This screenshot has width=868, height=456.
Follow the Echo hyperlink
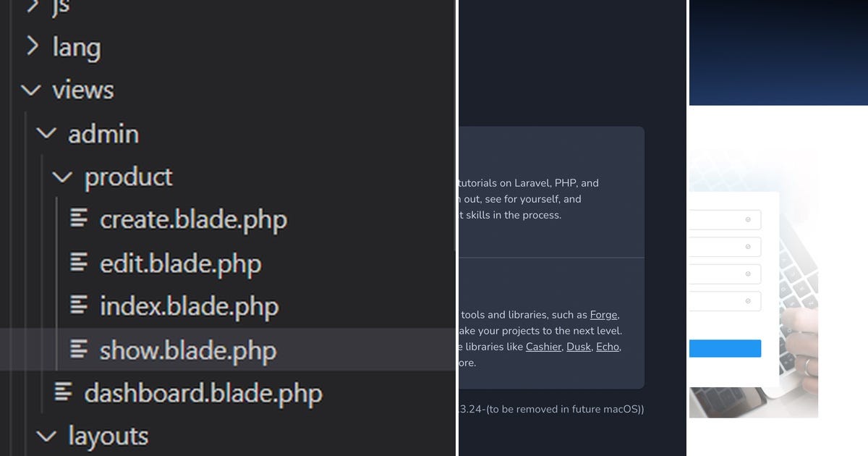pos(607,347)
